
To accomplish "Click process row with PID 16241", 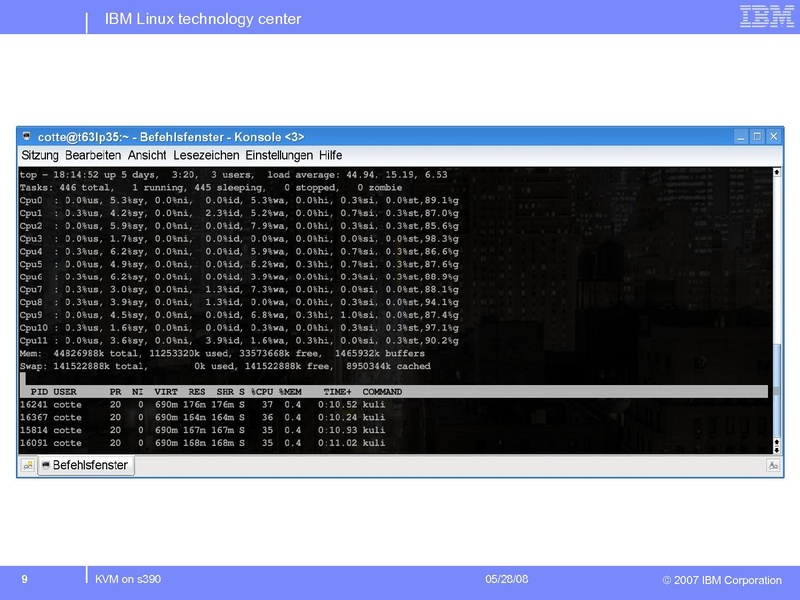I will click(200, 404).
